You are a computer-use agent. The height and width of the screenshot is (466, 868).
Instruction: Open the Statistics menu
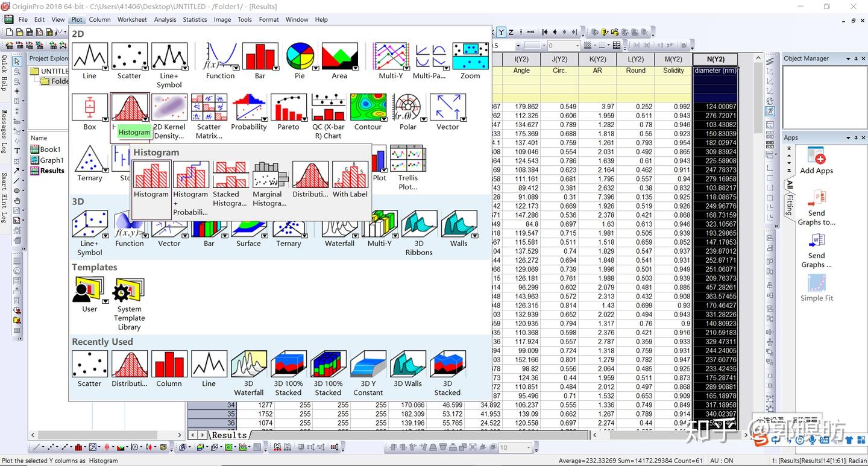(194, 19)
